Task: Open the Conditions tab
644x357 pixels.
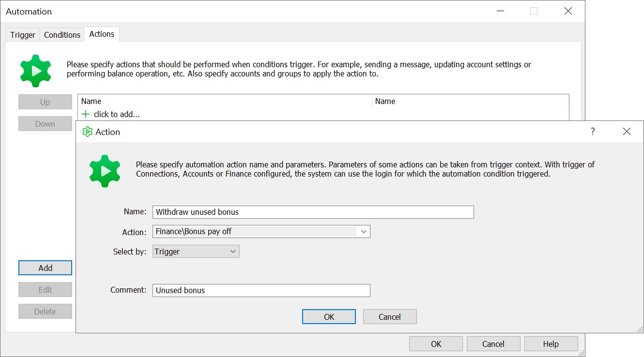Action: pyautogui.click(x=62, y=35)
